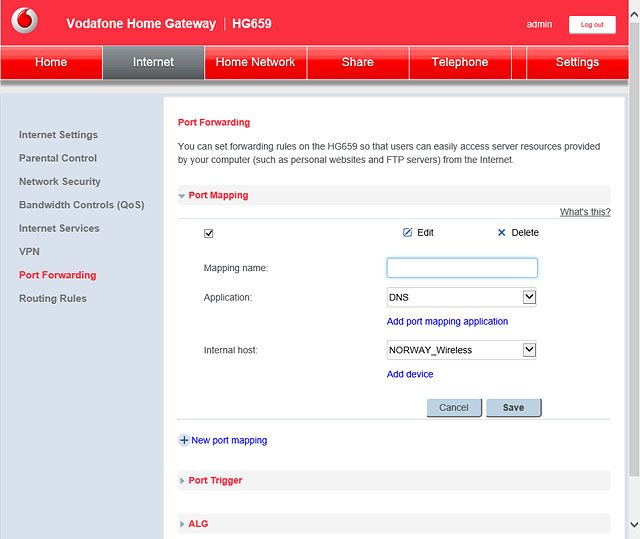The width and height of the screenshot is (640, 539).
Task: Select the Internet tab
Action: click(153, 62)
